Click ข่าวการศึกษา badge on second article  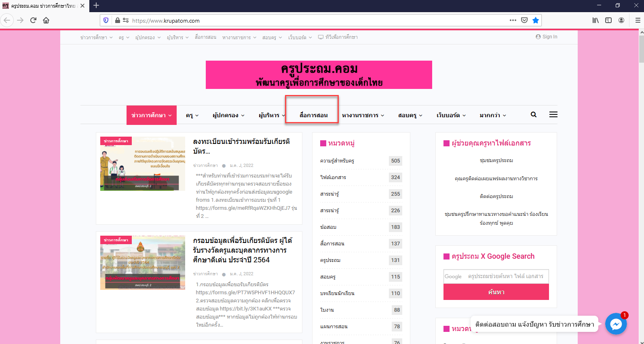[116, 240]
